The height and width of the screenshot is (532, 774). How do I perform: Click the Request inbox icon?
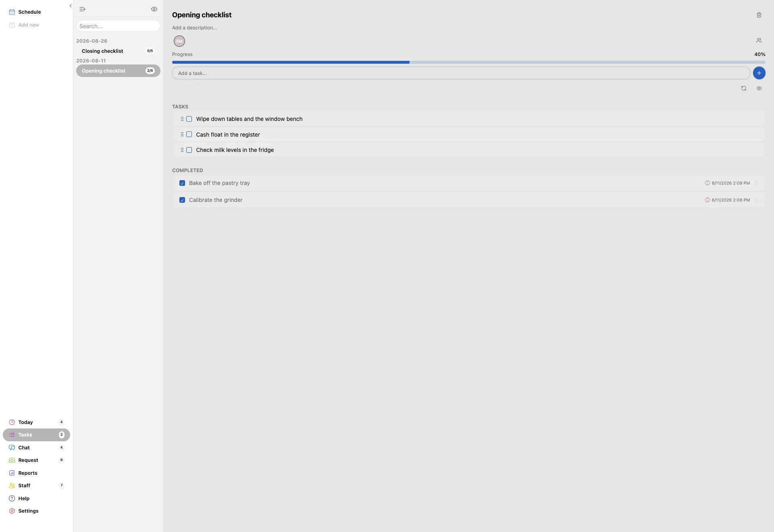[12, 460]
